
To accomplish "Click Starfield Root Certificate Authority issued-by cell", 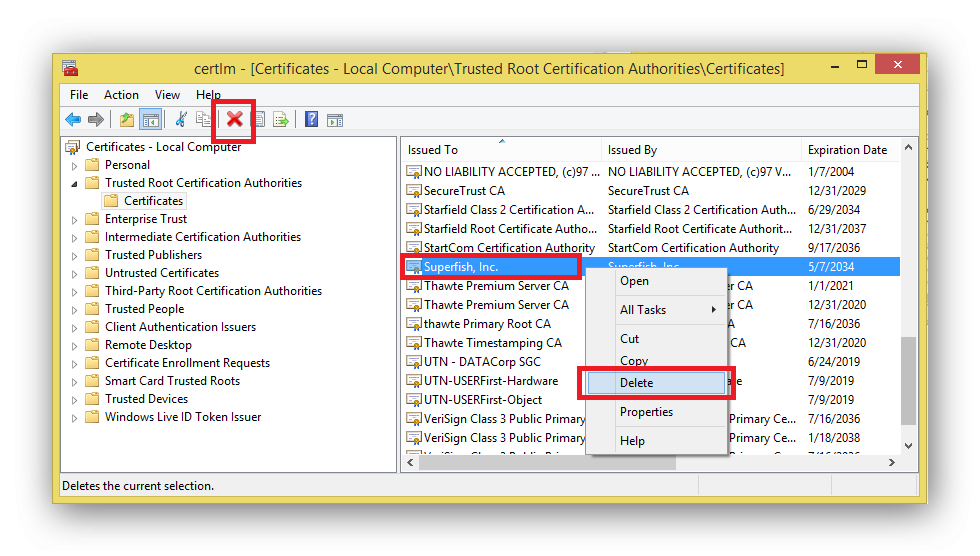I will point(700,229).
